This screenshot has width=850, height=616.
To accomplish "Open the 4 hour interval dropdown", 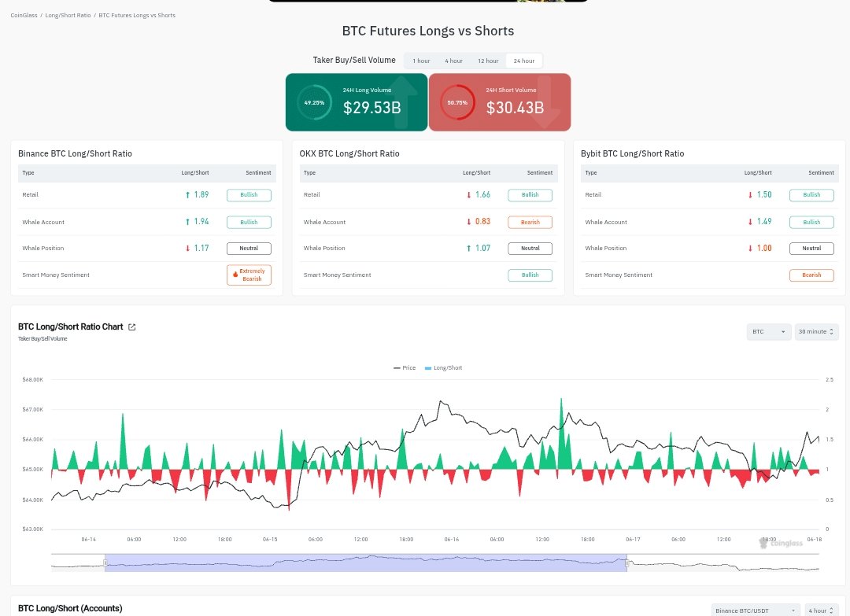I will coord(821,610).
